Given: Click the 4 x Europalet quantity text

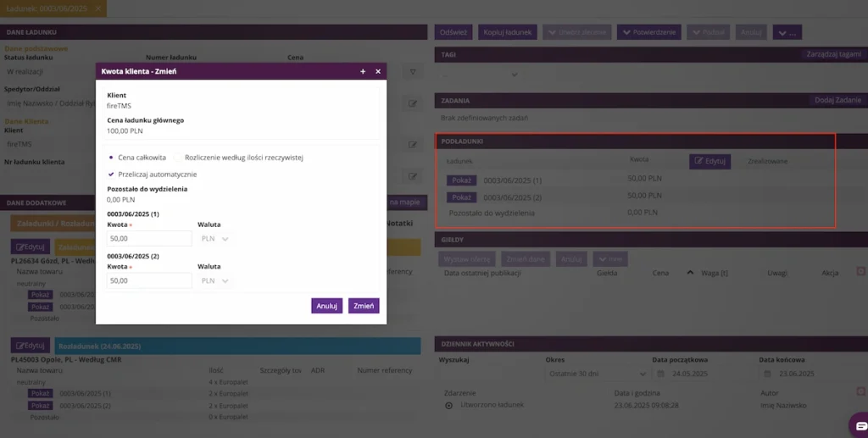Looking at the screenshot, I should coord(228,382).
